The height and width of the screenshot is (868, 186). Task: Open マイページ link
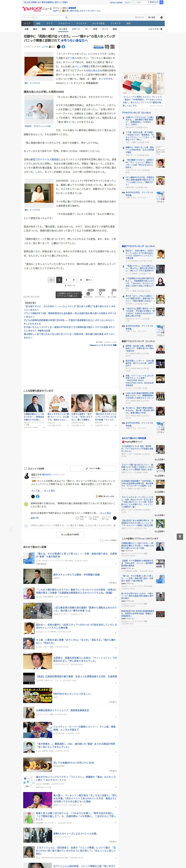139,18
